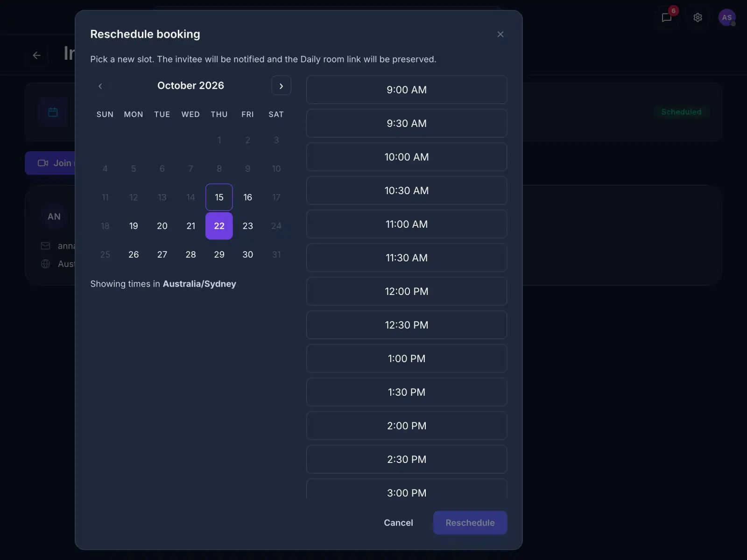Open the messages notification icon
Screen dimensions: 747x560
[x=667, y=17]
